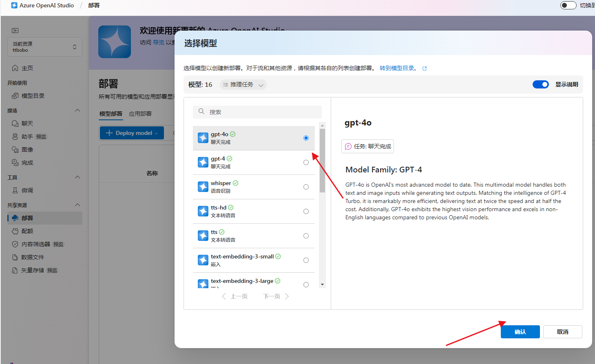Viewport: 595px width, 364px height.
Task: Click the flask icon beside 微调
Action: pos(15,190)
